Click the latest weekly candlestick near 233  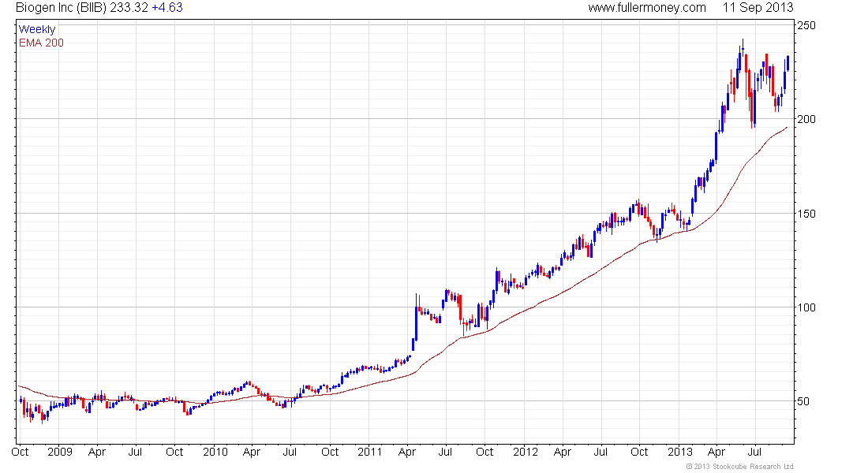788,63
